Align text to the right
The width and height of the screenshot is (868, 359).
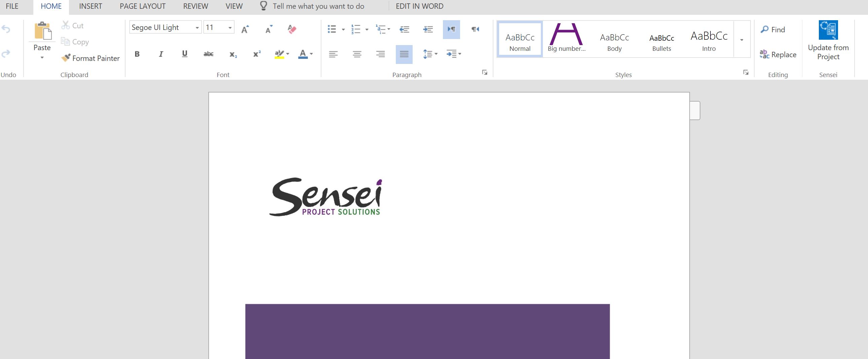(380, 54)
